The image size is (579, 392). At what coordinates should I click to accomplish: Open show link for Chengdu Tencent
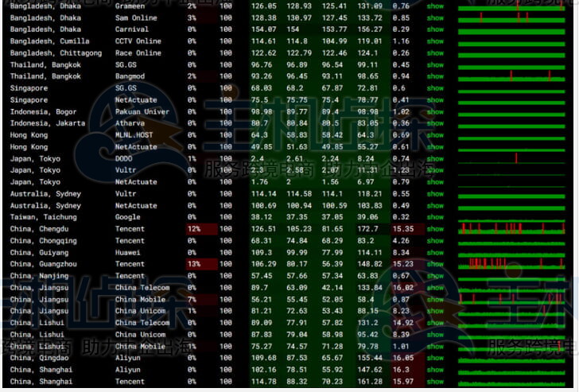435,229
